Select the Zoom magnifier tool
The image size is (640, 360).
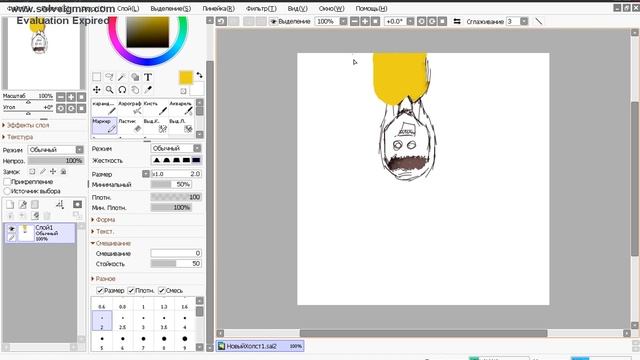coord(109,89)
